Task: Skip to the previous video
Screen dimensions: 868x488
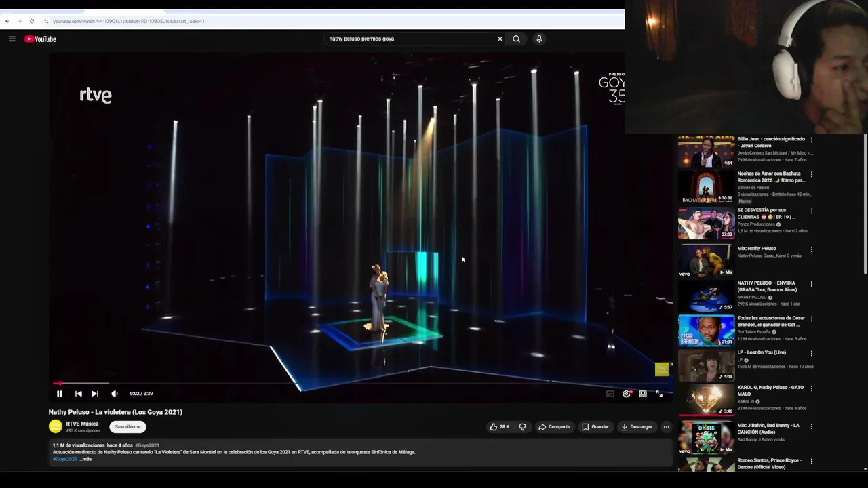Action: [x=78, y=394]
